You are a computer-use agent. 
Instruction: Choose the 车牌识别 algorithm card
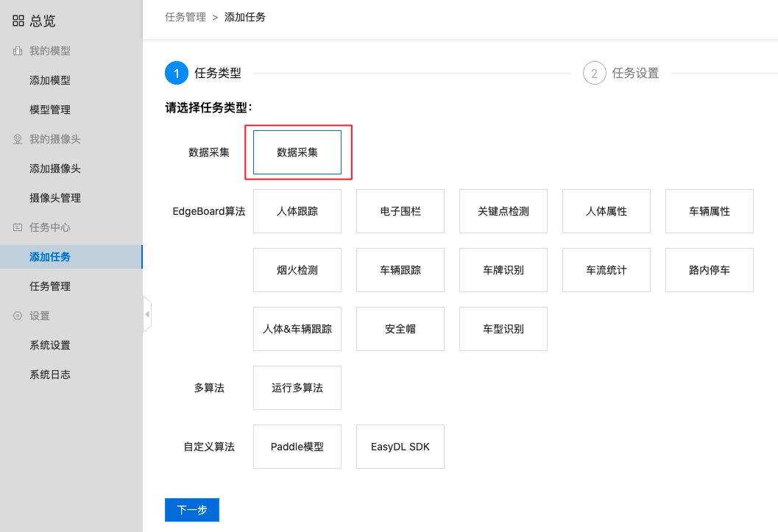tap(503, 270)
